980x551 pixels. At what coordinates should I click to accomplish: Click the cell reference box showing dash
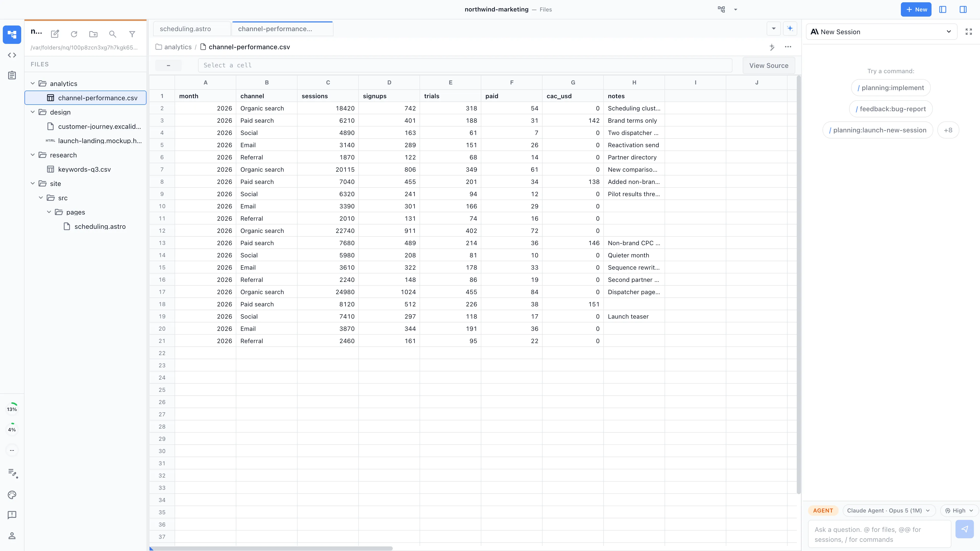[168, 65]
